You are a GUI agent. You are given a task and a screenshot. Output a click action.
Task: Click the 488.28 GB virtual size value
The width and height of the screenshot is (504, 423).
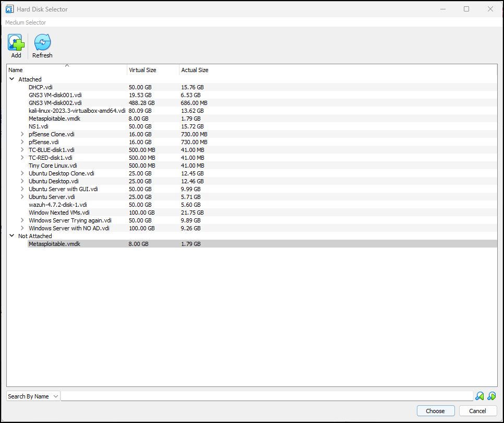142,103
